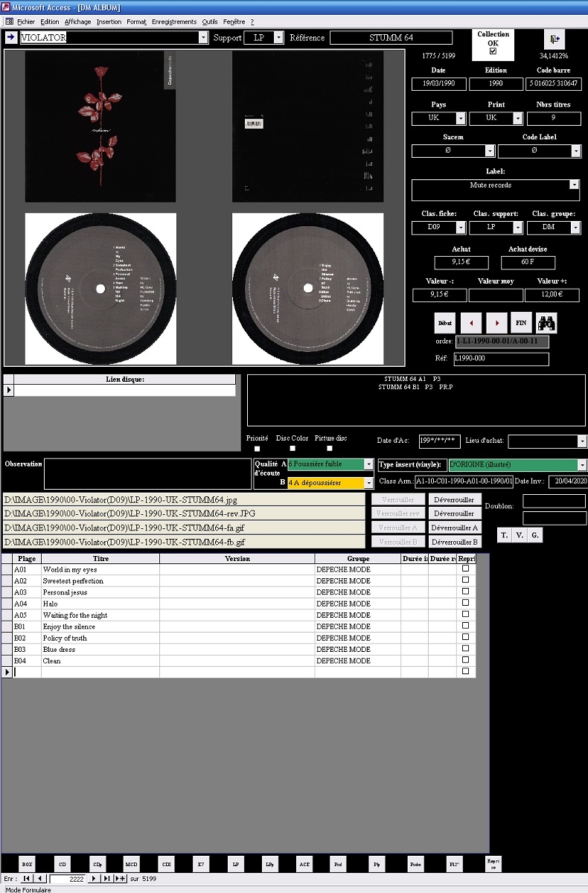Go to previous record with red left arrow
The height and width of the screenshot is (893, 588).
(x=471, y=322)
